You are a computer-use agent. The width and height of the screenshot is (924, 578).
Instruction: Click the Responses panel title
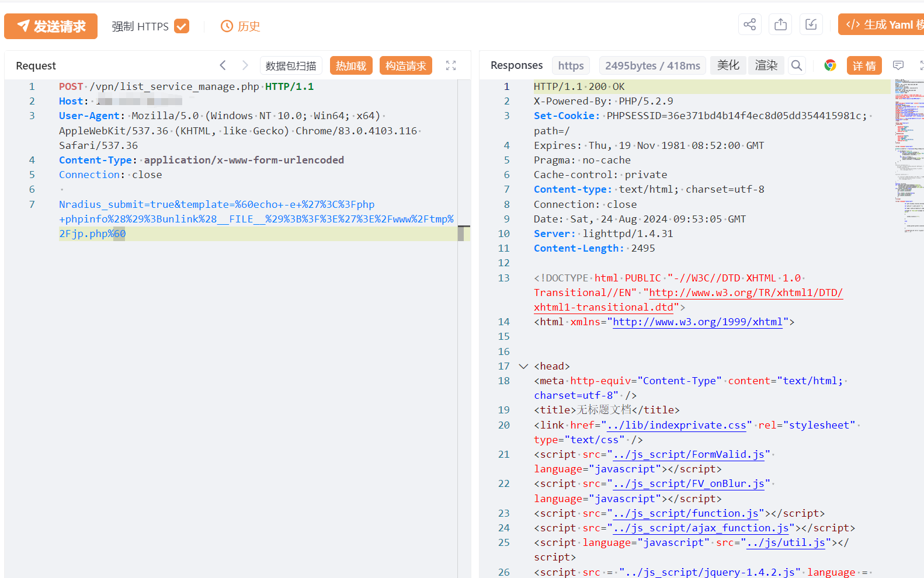point(517,65)
